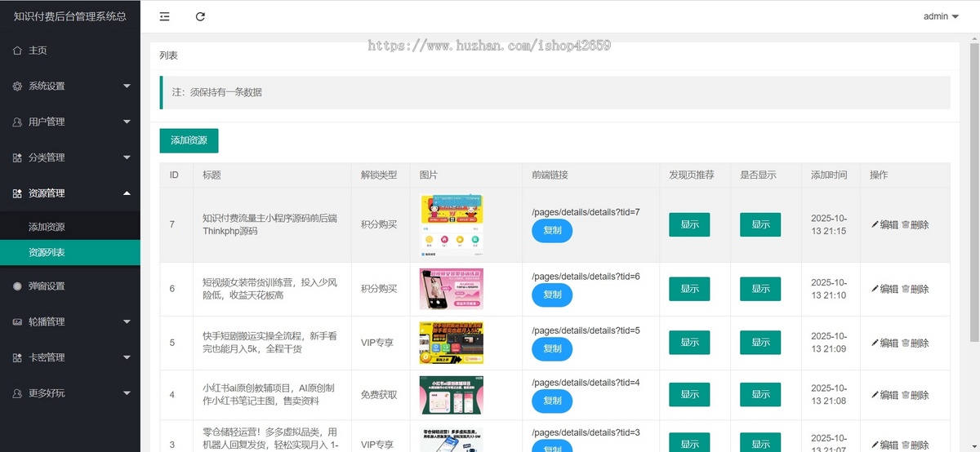Copy link for tid=5 with 复制
The image size is (980, 452).
coord(552,348)
